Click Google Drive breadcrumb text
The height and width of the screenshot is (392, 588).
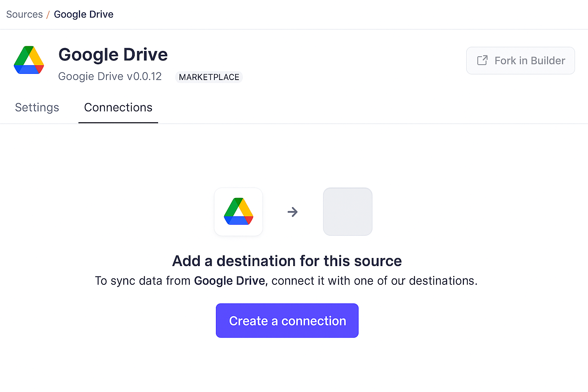point(83,15)
